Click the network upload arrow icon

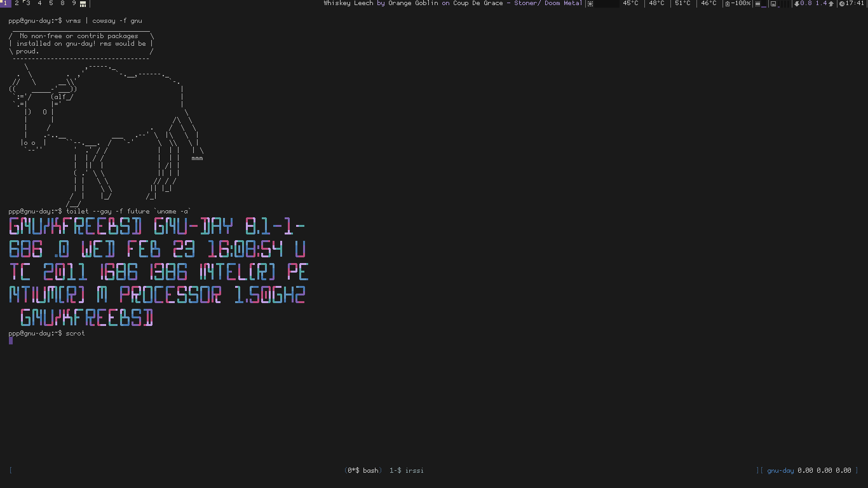coord(831,4)
